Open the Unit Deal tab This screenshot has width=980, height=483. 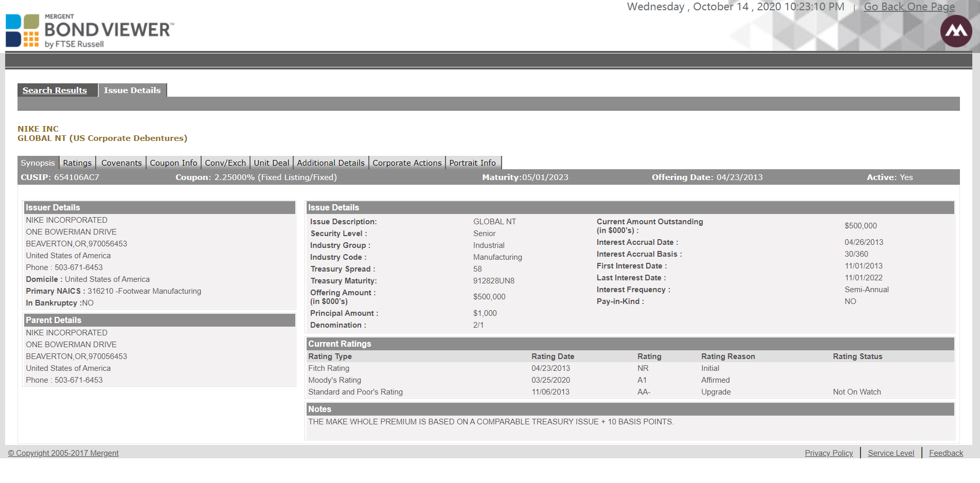click(272, 163)
